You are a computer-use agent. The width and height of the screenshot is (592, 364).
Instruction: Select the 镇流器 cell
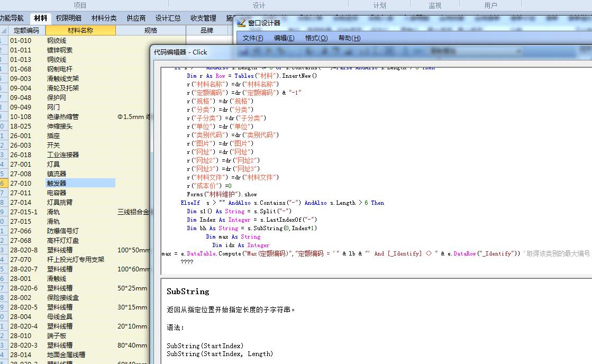80,174
